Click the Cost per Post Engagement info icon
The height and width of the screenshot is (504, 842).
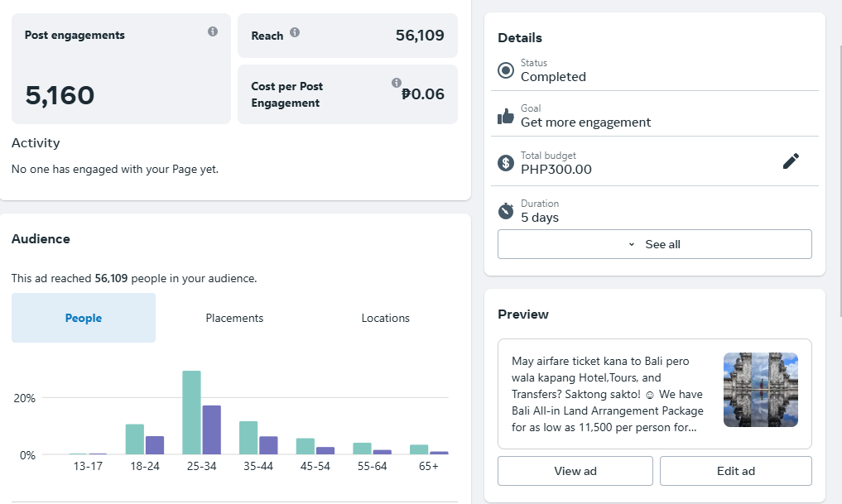point(397,83)
